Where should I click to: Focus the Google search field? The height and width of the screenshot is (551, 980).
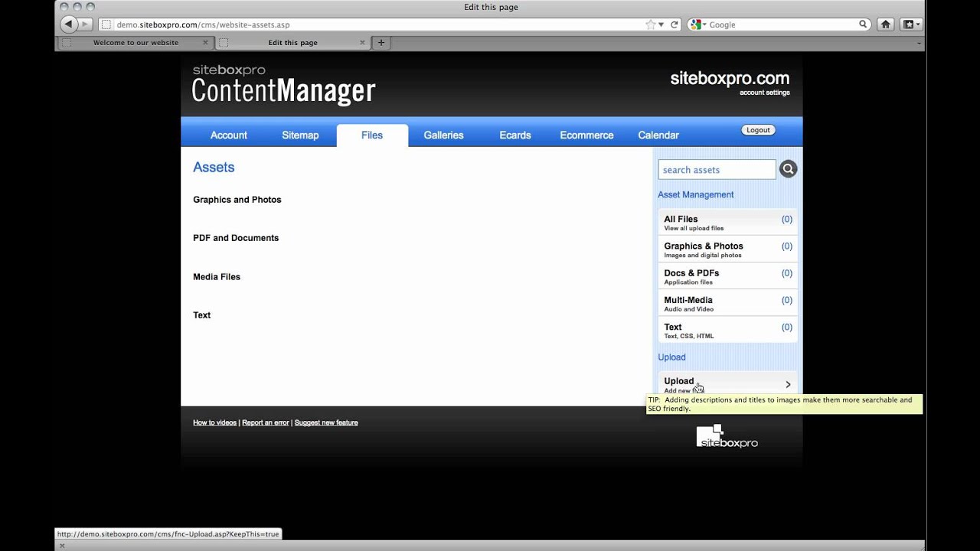781,24
